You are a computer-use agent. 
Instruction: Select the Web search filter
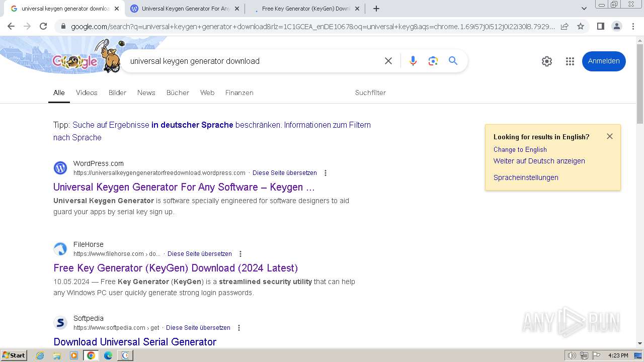pos(207,93)
